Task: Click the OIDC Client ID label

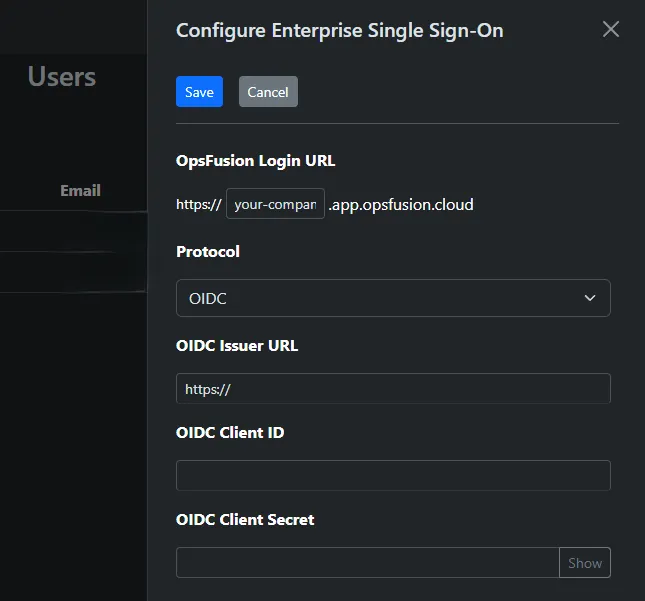Action: coord(230,433)
